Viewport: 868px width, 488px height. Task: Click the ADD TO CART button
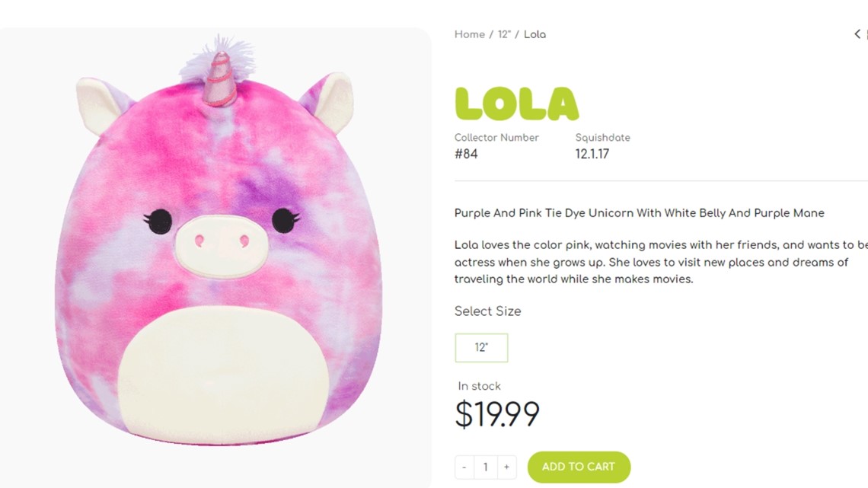(x=579, y=467)
